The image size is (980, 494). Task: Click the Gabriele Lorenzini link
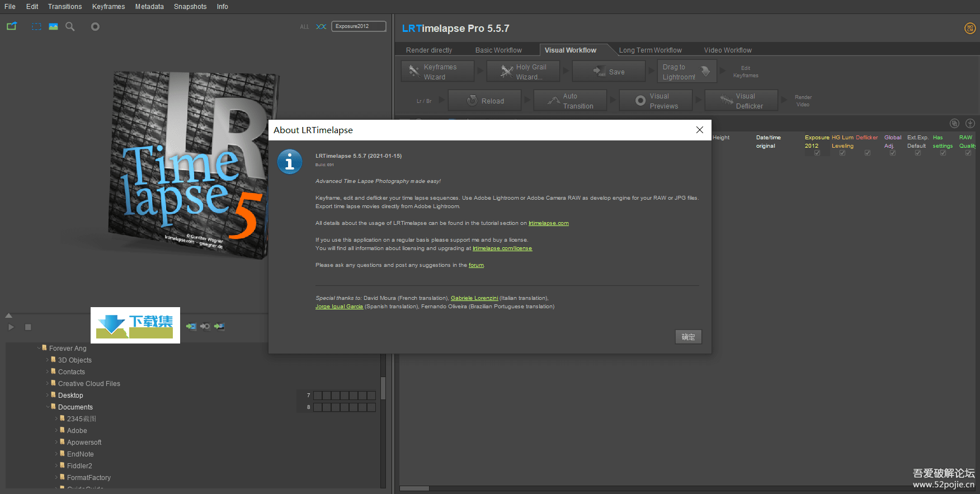click(x=474, y=298)
